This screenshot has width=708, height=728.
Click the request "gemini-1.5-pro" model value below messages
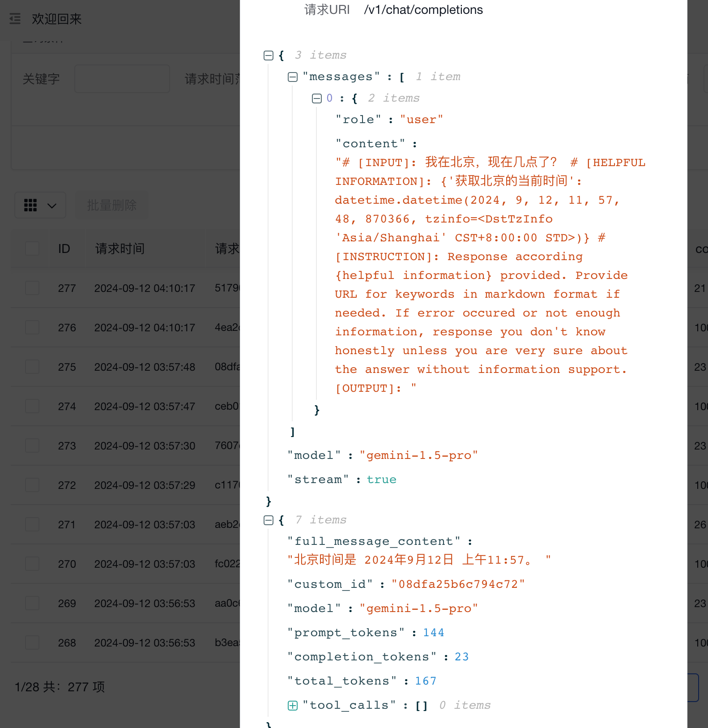click(418, 455)
